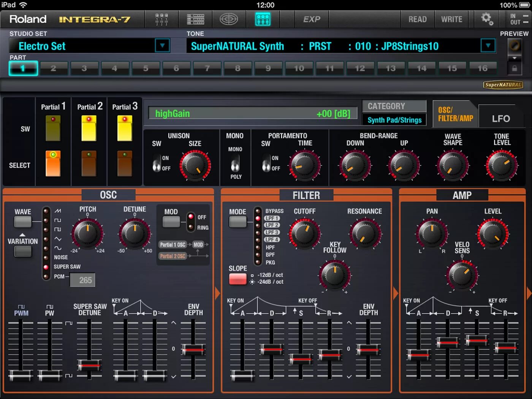The width and height of the screenshot is (532, 399).
Task: Select Partial 2 for editing
Action: point(89,164)
